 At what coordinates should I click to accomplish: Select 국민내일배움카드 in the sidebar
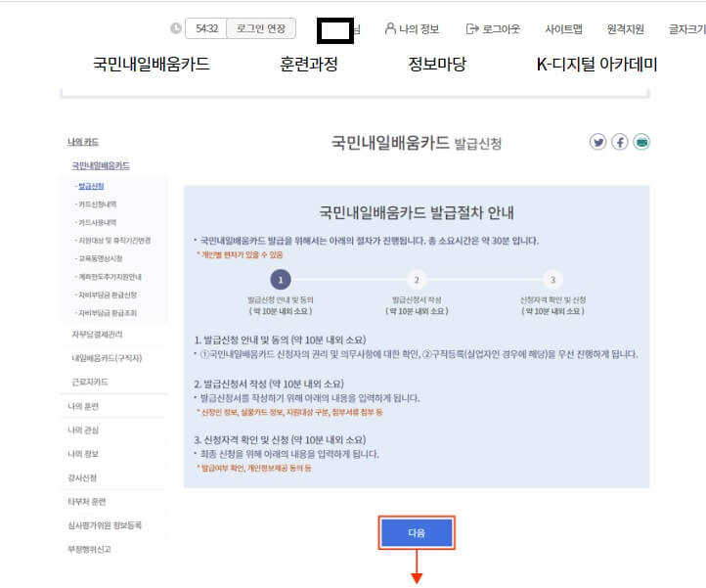click(x=101, y=165)
